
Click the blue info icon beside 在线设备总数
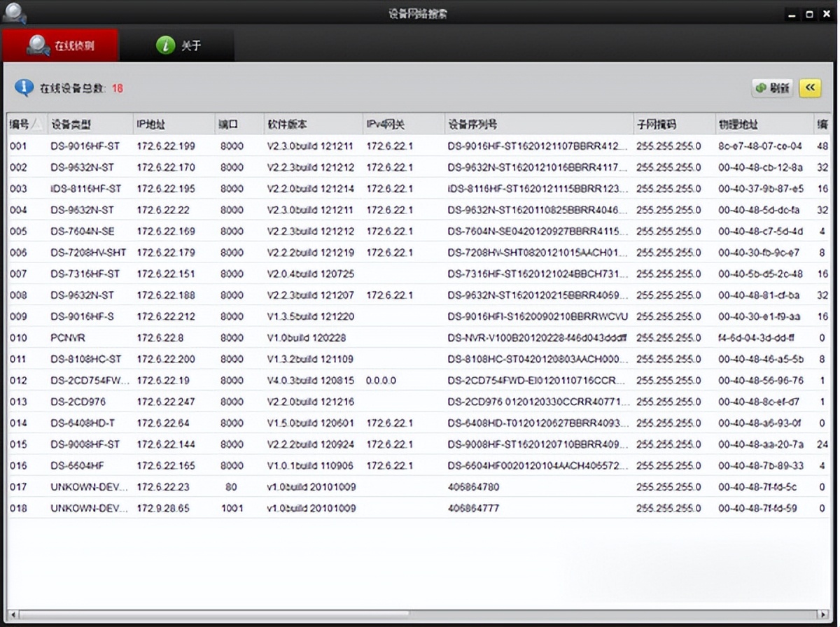[24, 87]
